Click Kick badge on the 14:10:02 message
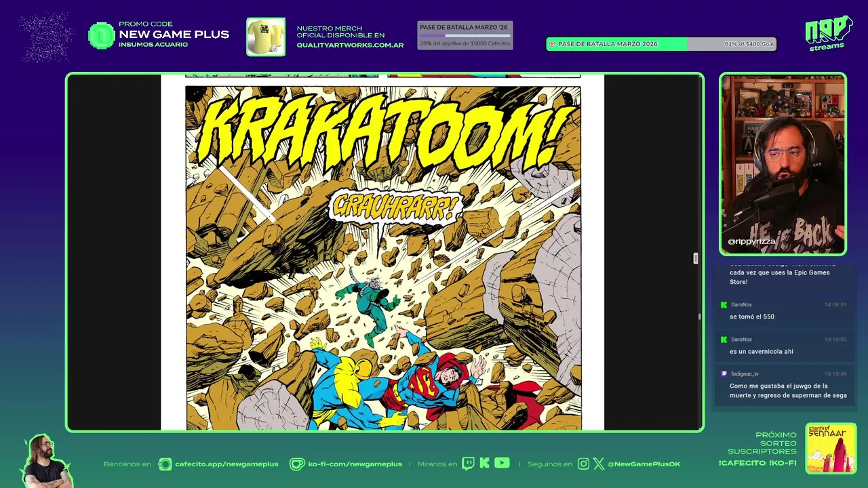The width and height of the screenshot is (868, 488). [x=724, y=340]
